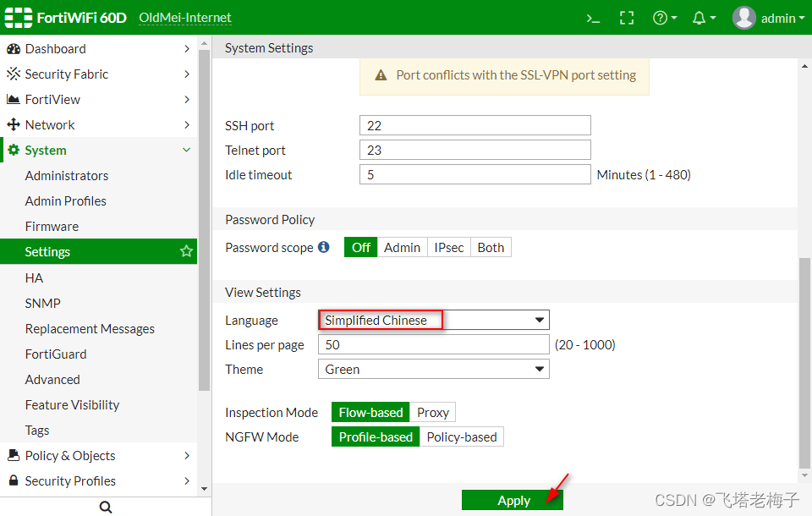Viewport: 812px width, 516px height.
Task: Open the Language dropdown
Action: (x=434, y=320)
